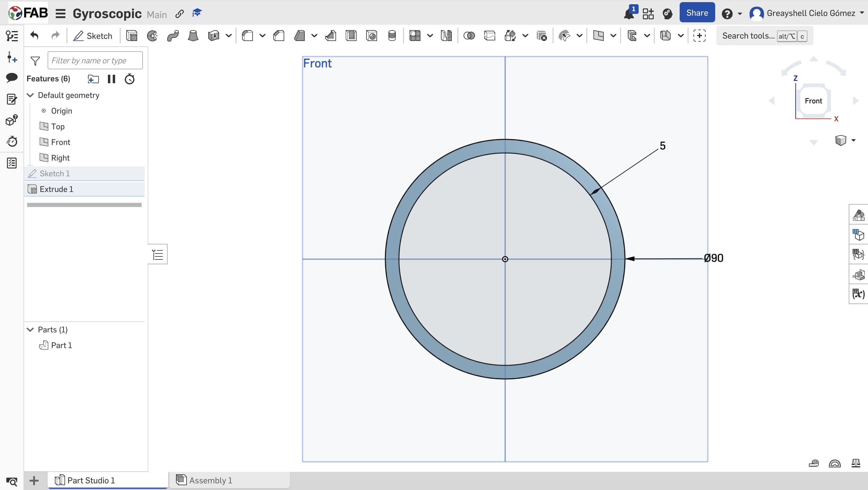868x490 pixels.
Task: Collapse the Parts (1) list
Action: click(x=30, y=330)
